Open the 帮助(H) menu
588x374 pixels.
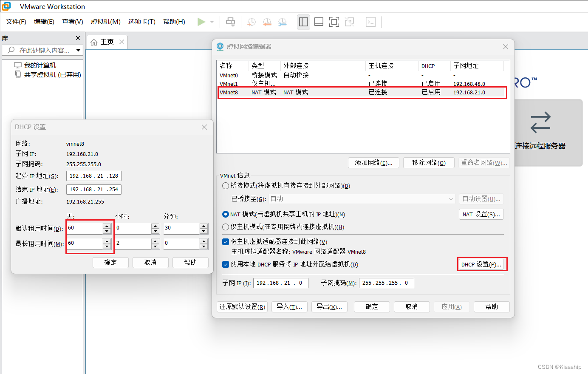[x=174, y=22]
